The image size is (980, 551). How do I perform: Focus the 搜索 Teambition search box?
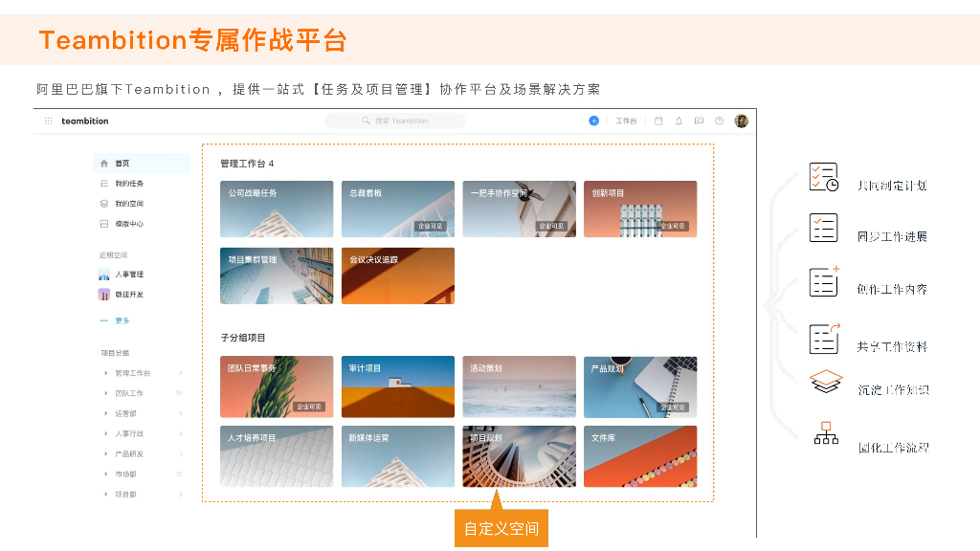tap(395, 121)
